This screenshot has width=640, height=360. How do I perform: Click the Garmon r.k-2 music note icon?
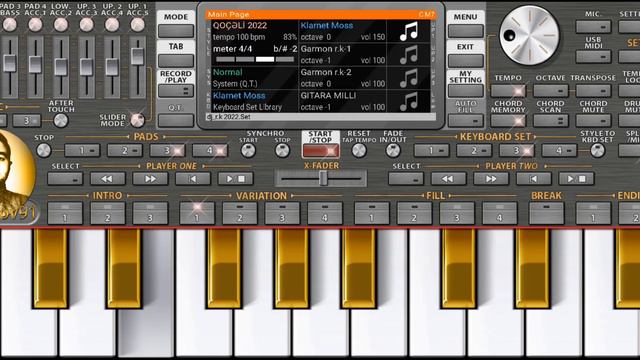(409, 78)
